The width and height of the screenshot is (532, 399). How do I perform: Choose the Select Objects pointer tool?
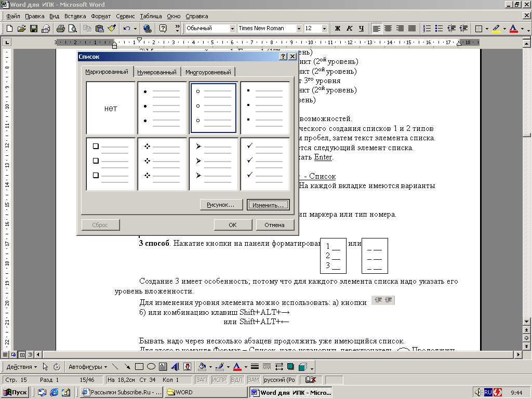pos(45,367)
